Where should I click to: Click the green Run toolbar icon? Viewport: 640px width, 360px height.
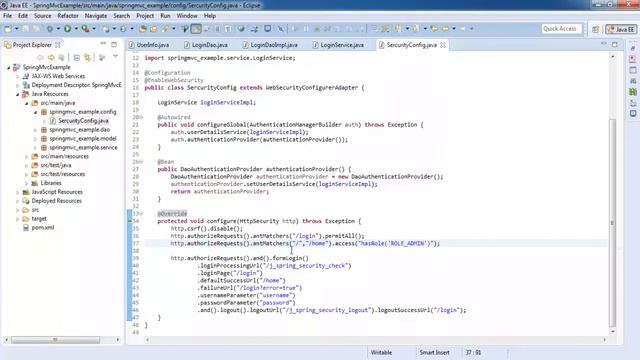pyautogui.click(x=67, y=29)
